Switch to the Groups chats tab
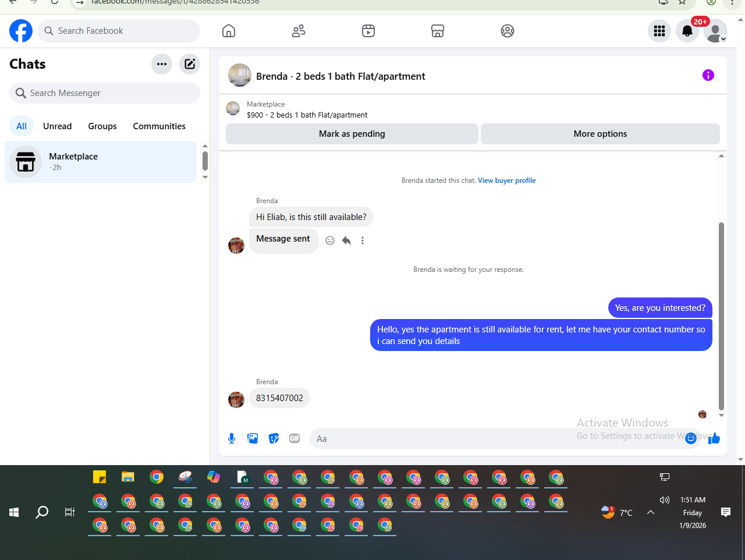The image size is (745, 560). coord(102,126)
